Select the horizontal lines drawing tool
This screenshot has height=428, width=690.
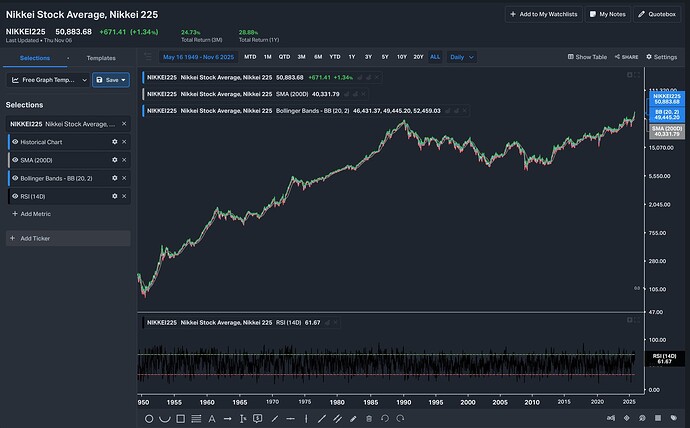tap(196, 419)
